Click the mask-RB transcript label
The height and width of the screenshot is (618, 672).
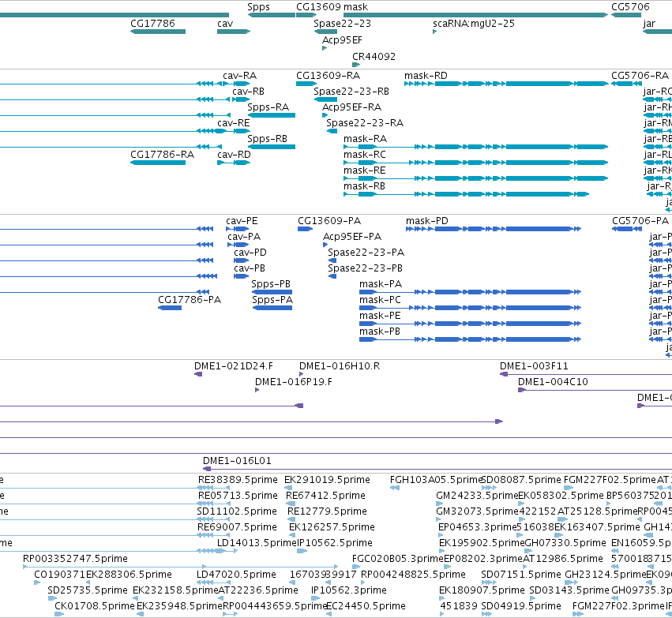364,185
